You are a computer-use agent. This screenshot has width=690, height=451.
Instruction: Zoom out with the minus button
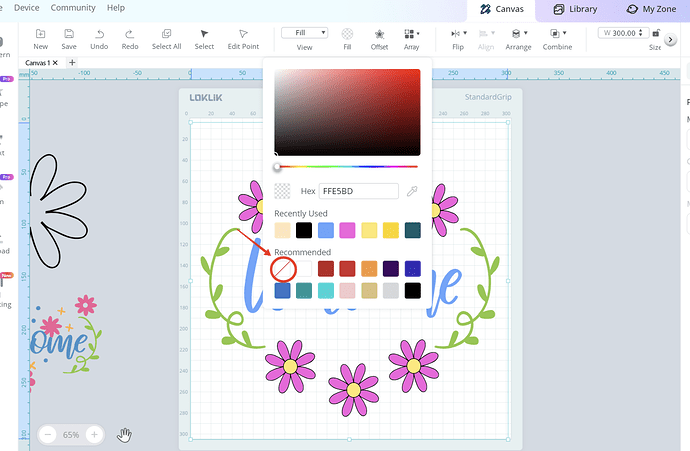pos(48,435)
